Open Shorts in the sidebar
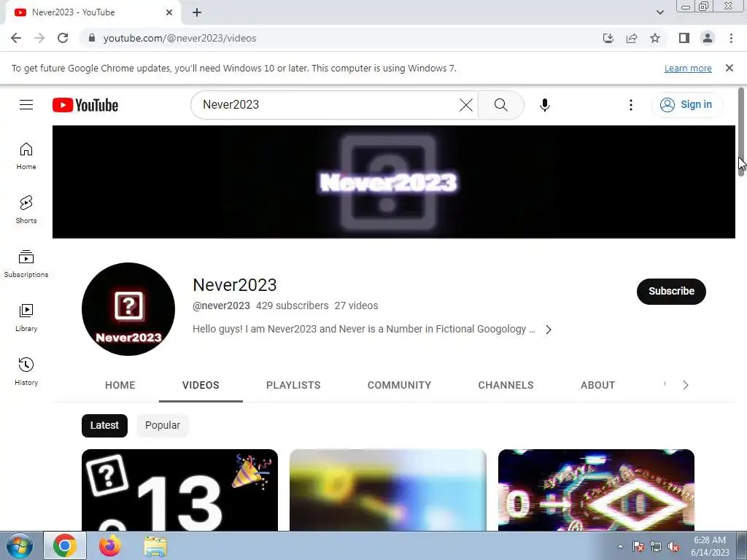 (x=26, y=210)
